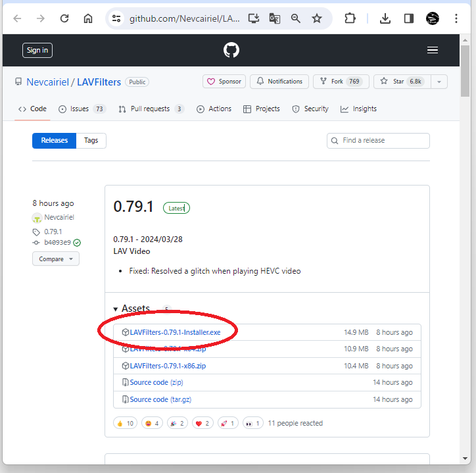Open the Compare dropdown
This screenshot has width=476, height=473.
point(56,259)
